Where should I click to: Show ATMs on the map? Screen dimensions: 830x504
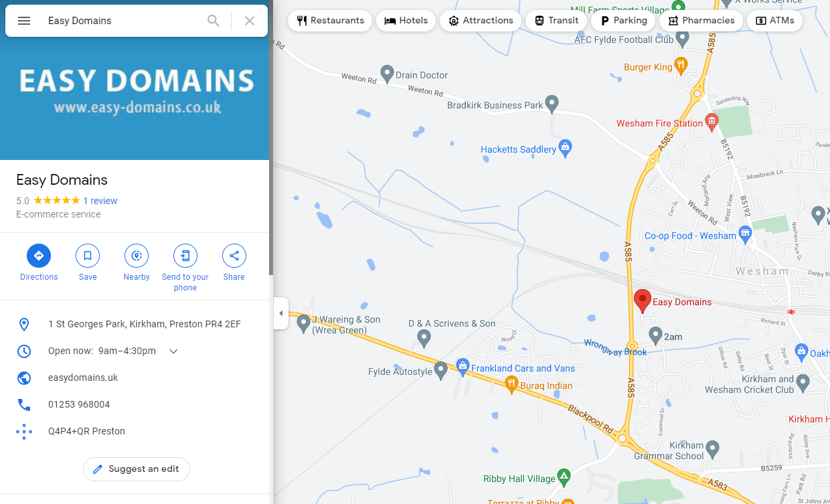pos(774,21)
